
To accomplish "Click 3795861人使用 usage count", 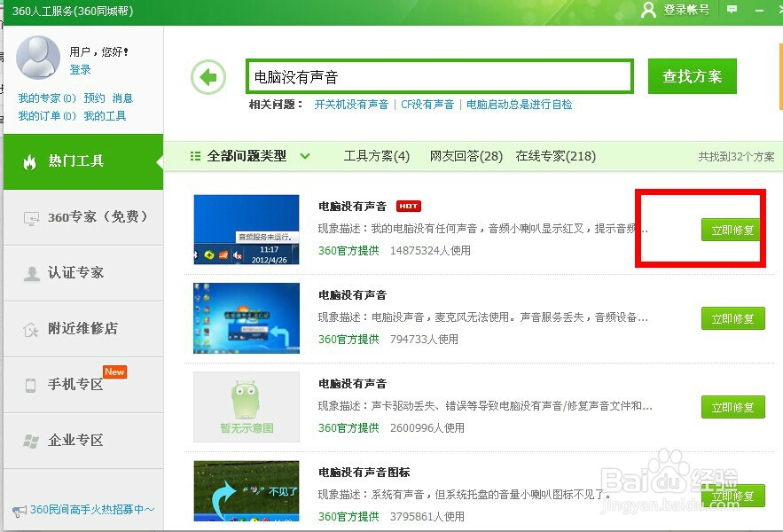I will coord(427,517).
